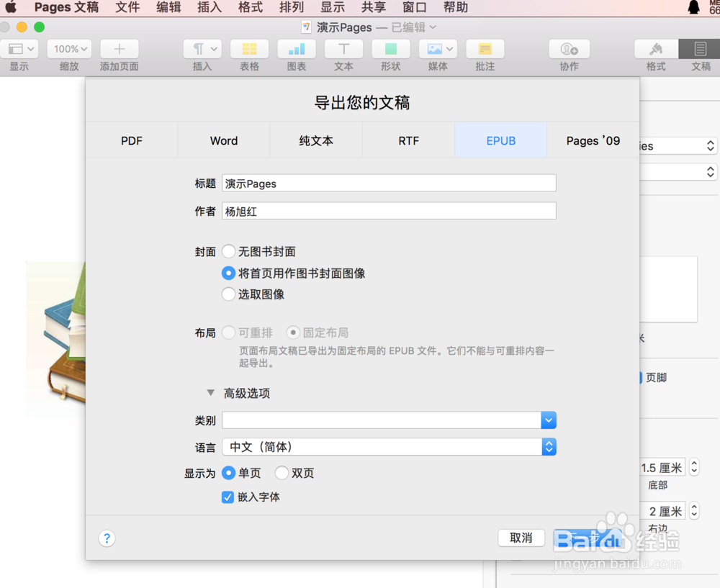The image size is (720, 588).
Task: Open the 共享 menu in the menu bar
Action: (373, 8)
